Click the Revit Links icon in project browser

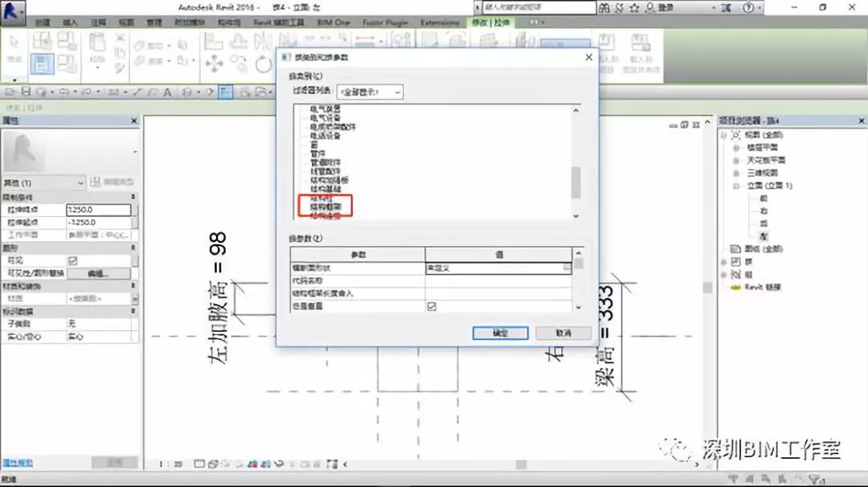click(x=735, y=287)
